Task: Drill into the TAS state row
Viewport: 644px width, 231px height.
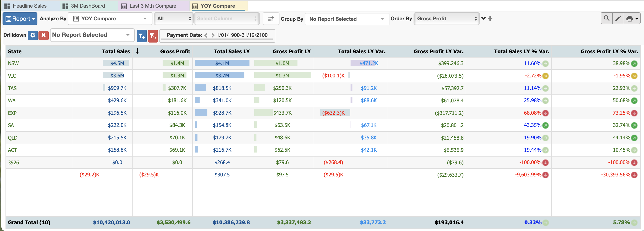Action: click(12, 88)
